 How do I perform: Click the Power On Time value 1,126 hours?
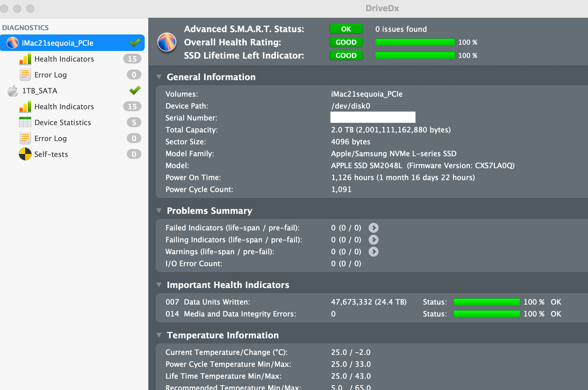click(403, 177)
